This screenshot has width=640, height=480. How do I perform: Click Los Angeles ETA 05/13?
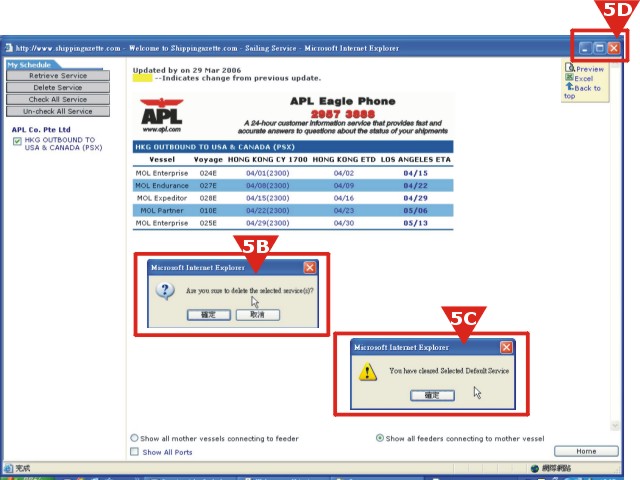coord(416,223)
